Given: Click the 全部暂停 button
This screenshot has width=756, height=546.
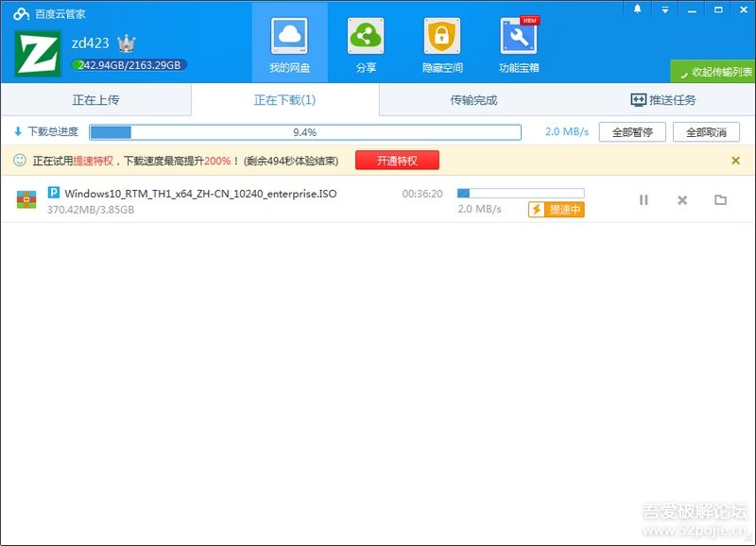Looking at the screenshot, I should (632, 132).
